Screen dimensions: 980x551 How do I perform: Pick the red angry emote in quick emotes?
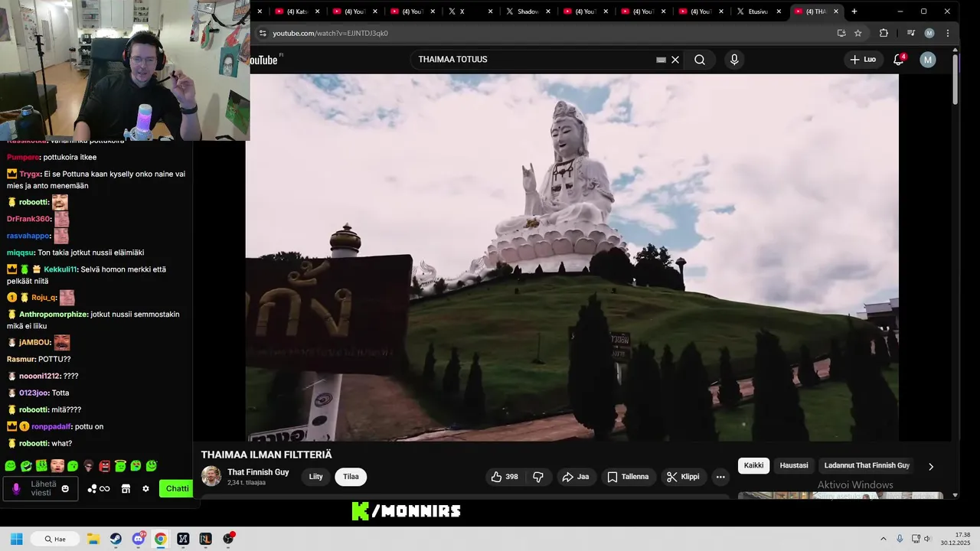click(104, 465)
